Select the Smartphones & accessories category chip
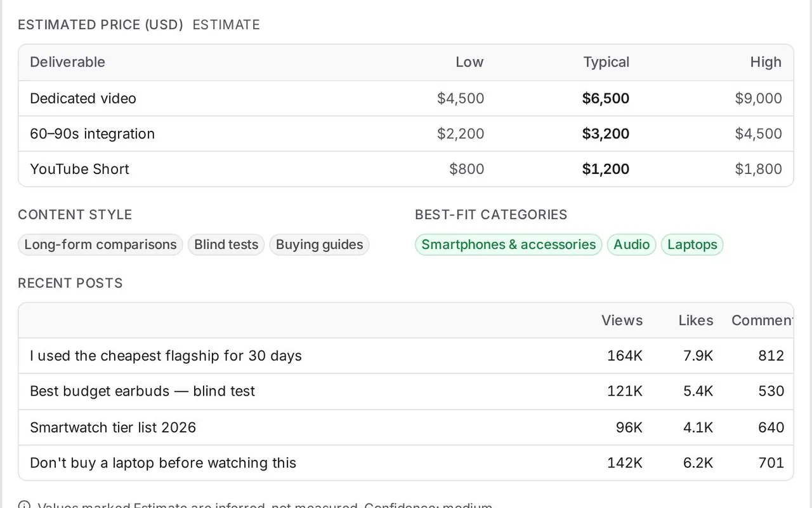This screenshot has width=812, height=508. (x=508, y=244)
